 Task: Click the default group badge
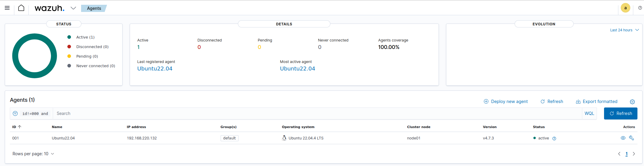pos(229,138)
